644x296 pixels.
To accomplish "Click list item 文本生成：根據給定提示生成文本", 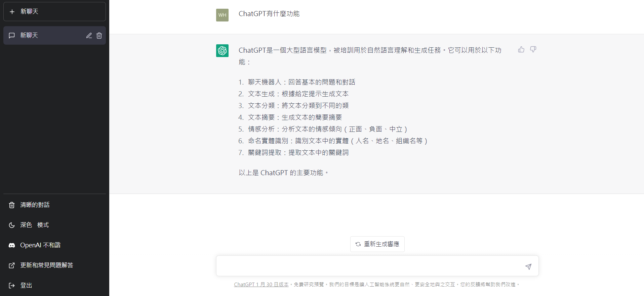I will tap(298, 94).
